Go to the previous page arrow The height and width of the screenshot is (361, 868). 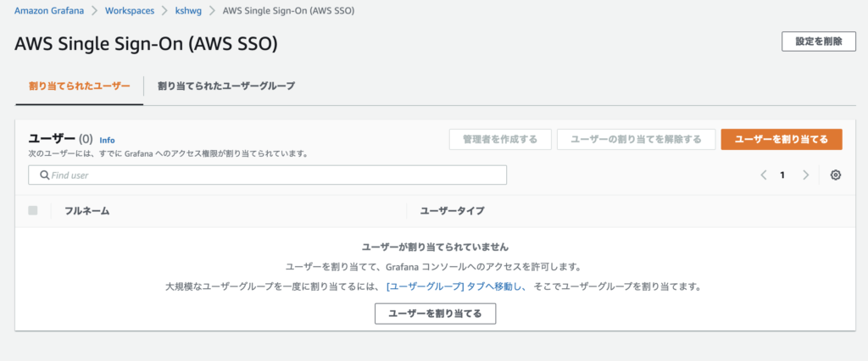point(764,175)
